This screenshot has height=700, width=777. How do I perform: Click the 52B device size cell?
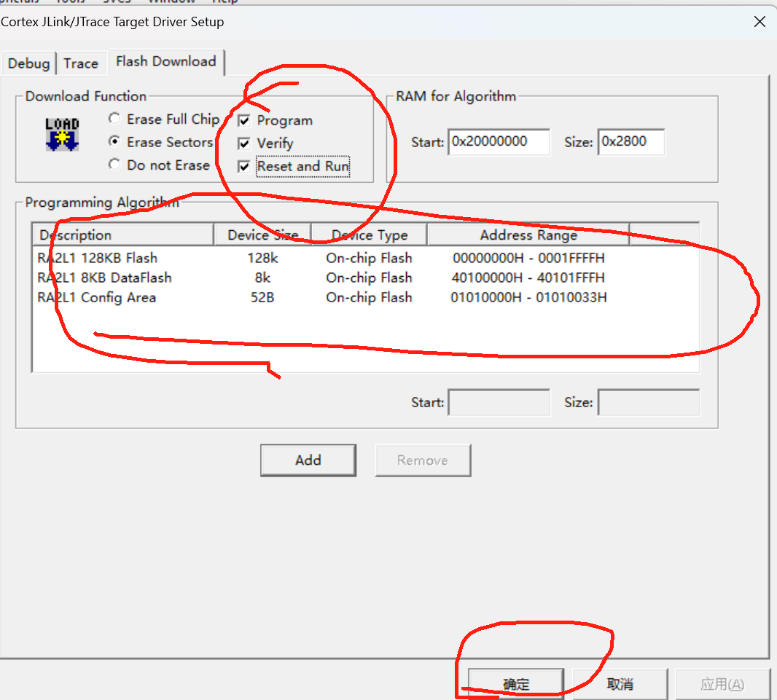[x=262, y=297]
